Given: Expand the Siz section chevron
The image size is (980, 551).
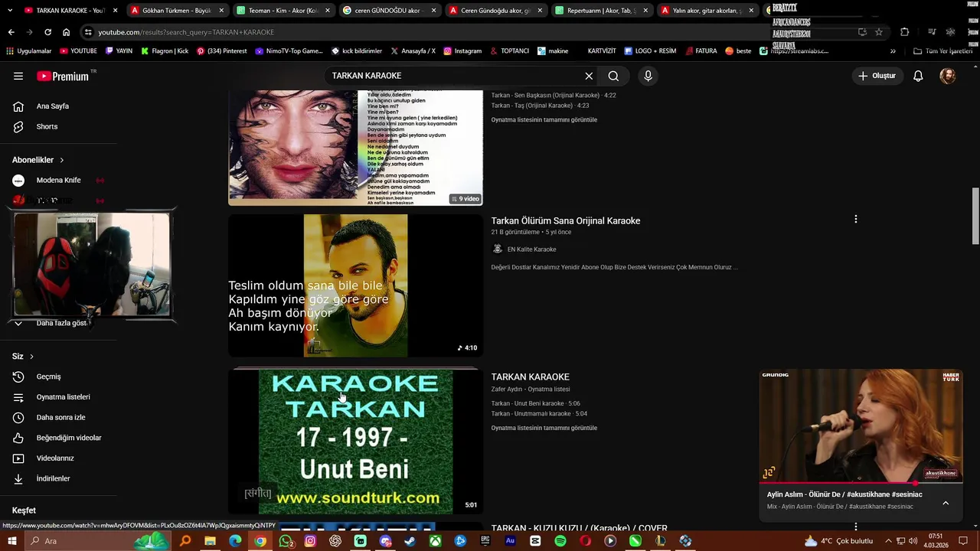Looking at the screenshot, I should pyautogui.click(x=31, y=357).
